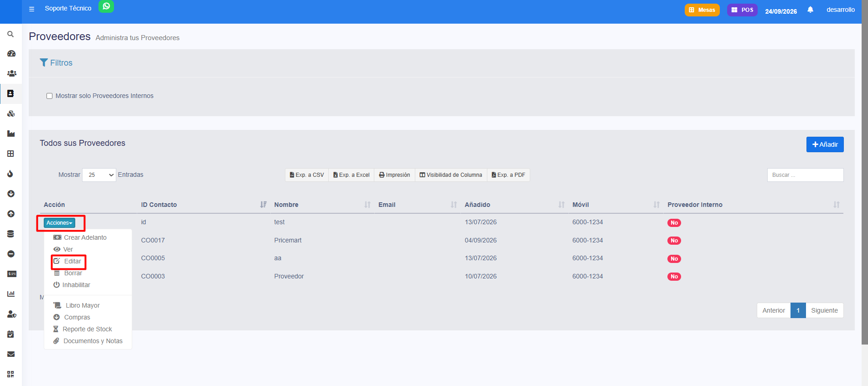Click the Añadir button

[825, 144]
